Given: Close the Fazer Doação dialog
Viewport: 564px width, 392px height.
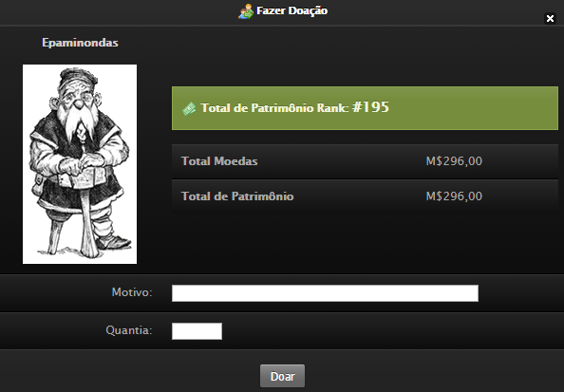Looking at the screenshot, I should click(x=550, y=18).
